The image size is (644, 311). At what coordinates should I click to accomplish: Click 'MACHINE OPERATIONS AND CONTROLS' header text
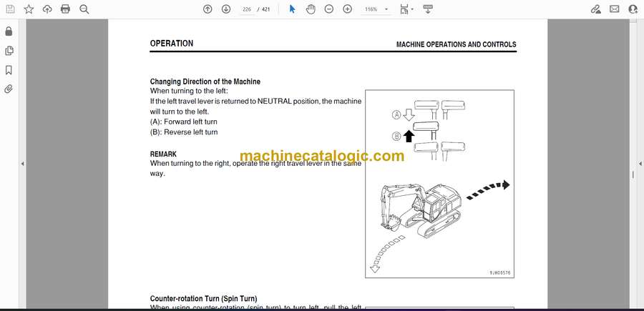456,45
